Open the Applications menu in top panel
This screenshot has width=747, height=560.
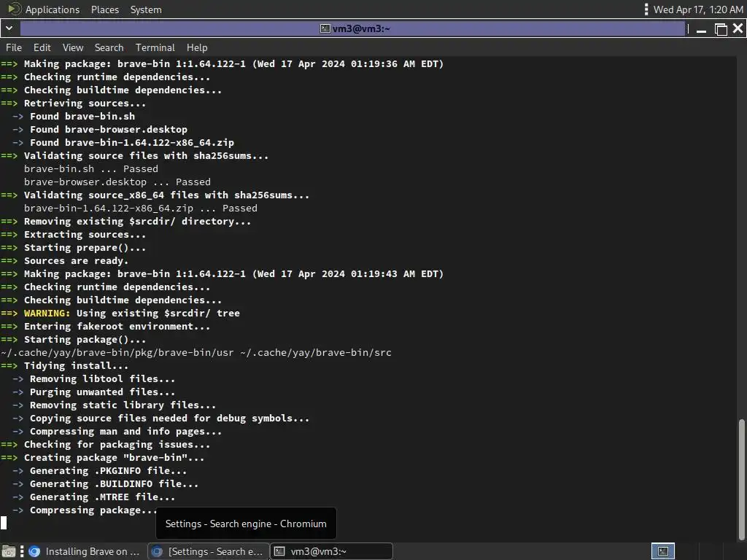pos(53,9)
